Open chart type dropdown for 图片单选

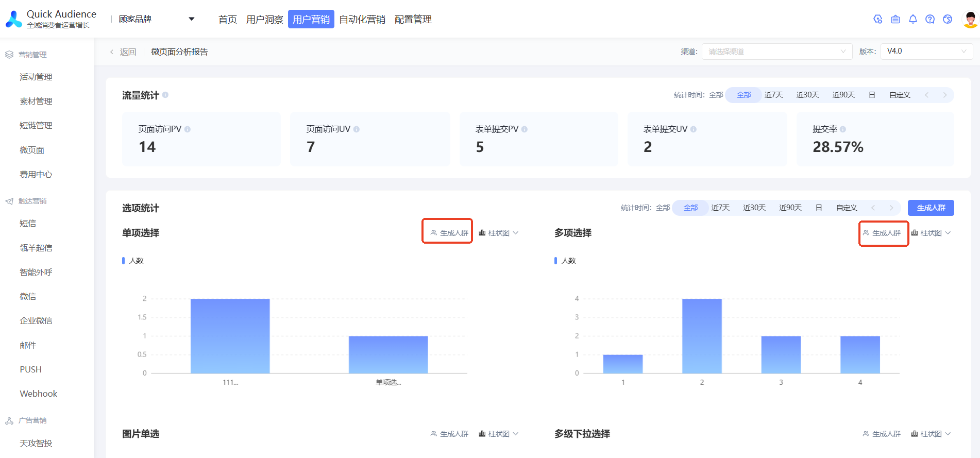coord(498,434)
